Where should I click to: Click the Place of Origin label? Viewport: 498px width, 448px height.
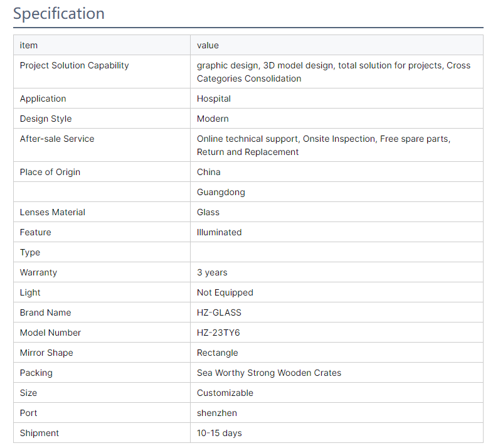(x=50, y=172)
